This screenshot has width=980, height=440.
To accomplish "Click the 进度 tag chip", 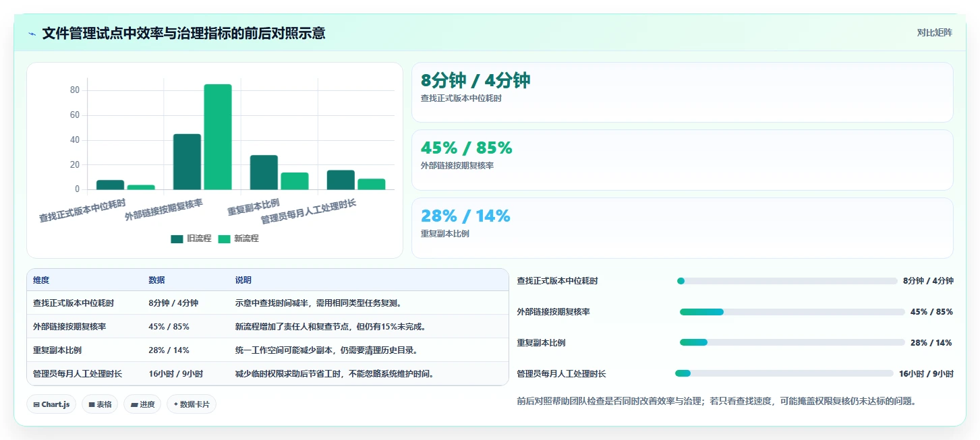I will click(142, 404).
